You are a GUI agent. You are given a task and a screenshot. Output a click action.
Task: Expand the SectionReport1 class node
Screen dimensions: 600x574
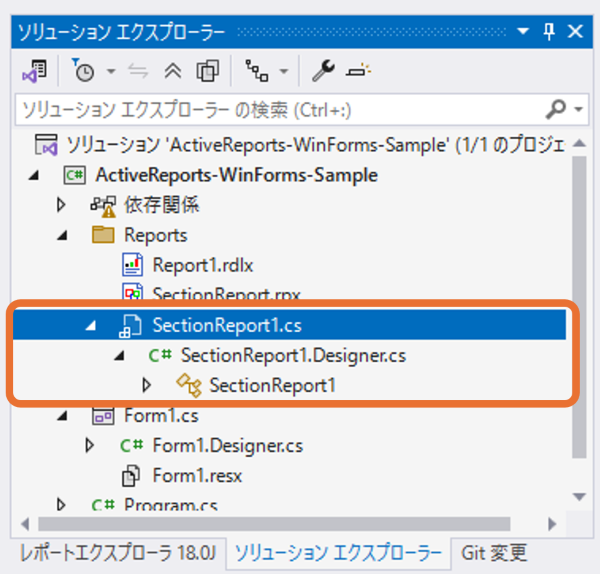click(147, 385)
